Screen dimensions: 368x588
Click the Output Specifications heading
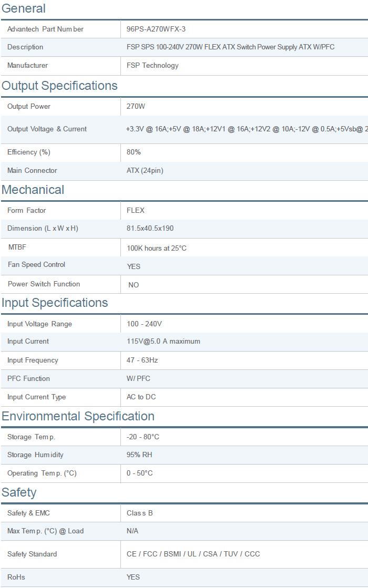tap(59, 86)
